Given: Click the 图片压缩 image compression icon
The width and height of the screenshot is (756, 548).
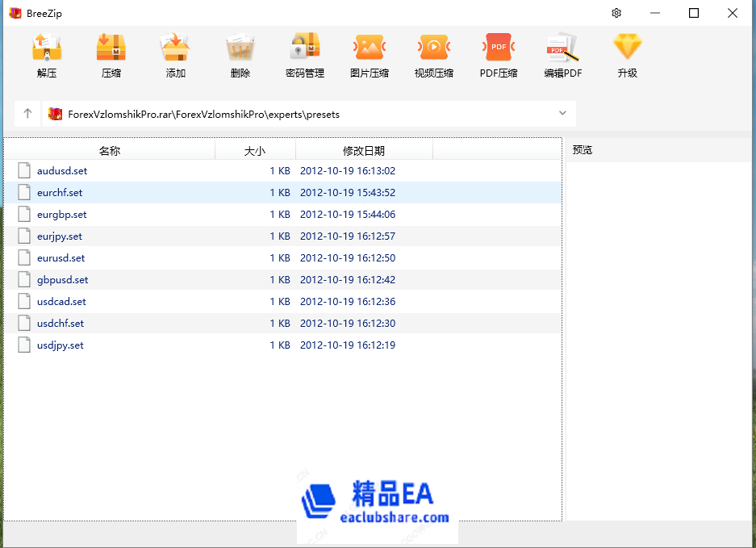Looking at the screenshot, I should coord(369,55).
